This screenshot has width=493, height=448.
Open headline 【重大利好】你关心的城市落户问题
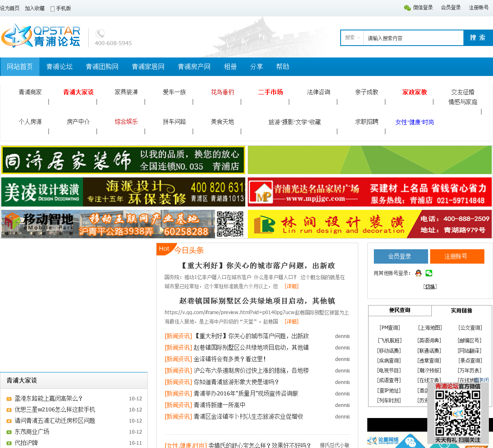258,266
